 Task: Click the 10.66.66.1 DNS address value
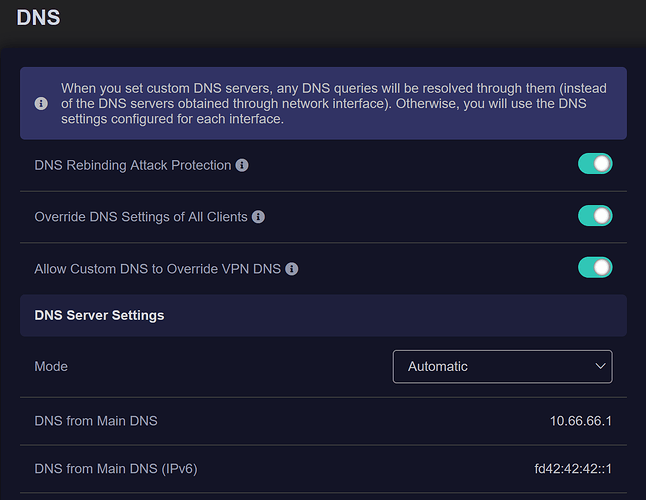pyautogui.click(x=580, y=420)
